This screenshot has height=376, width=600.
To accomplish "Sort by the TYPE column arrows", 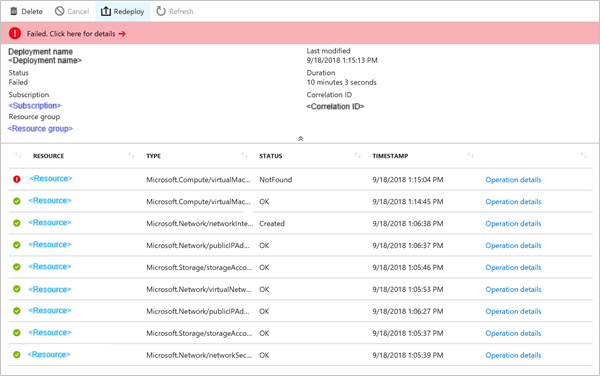I will (x=244, y=155).
